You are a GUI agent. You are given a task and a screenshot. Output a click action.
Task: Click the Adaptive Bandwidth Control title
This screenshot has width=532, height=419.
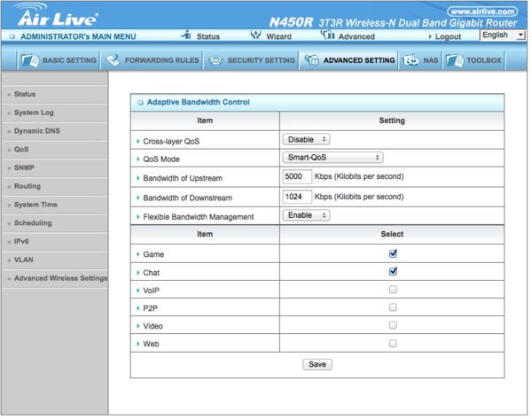(x=198, y=103)
